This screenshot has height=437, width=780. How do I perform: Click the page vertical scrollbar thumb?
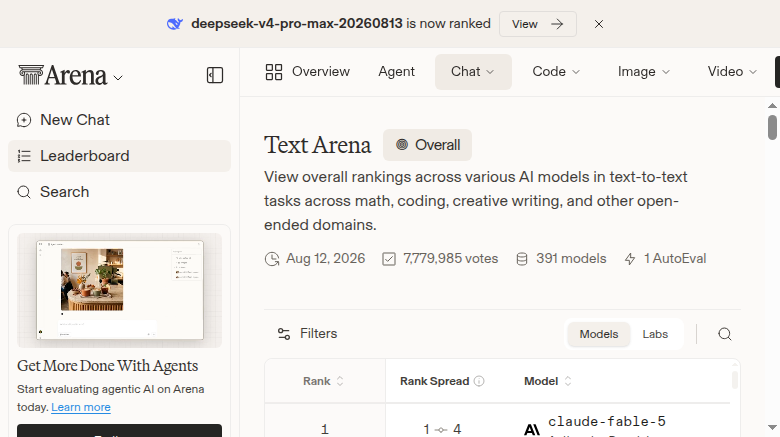tap(772, 127)
